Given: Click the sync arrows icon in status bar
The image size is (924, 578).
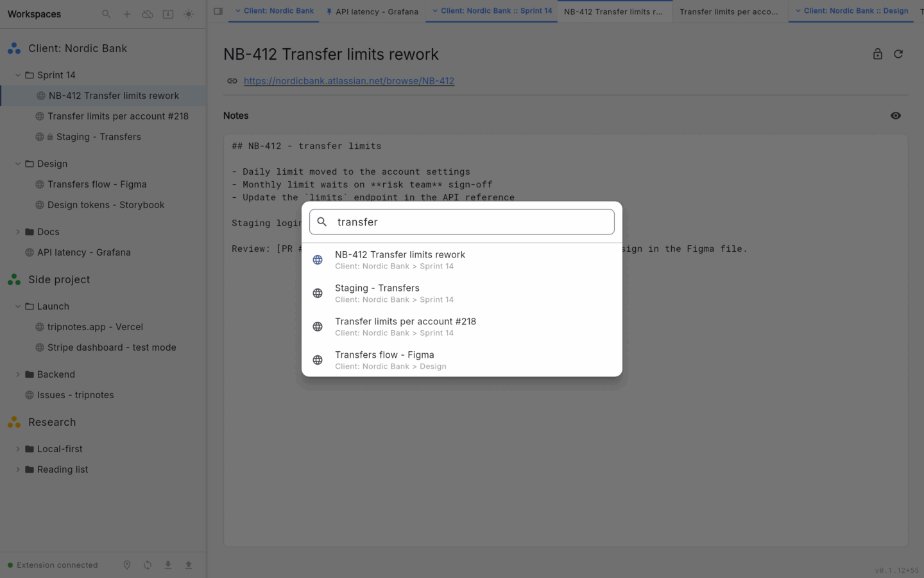Looking at the screenshot, I should [x=148, y=565].
